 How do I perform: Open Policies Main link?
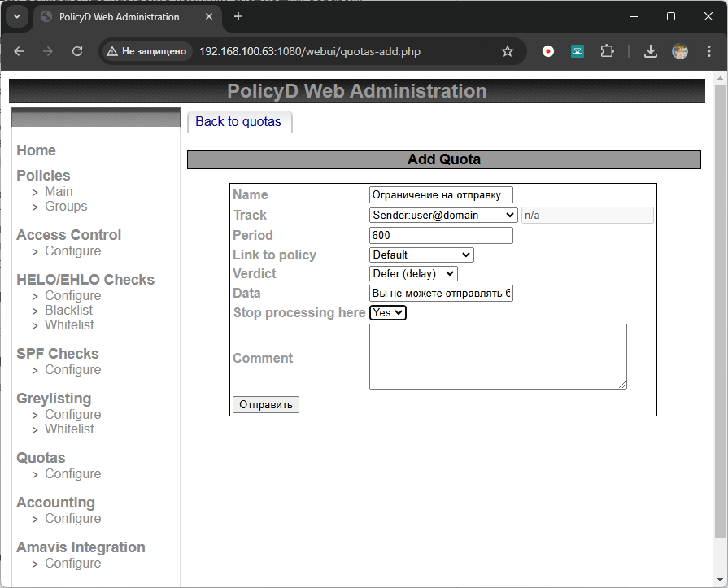59,192
